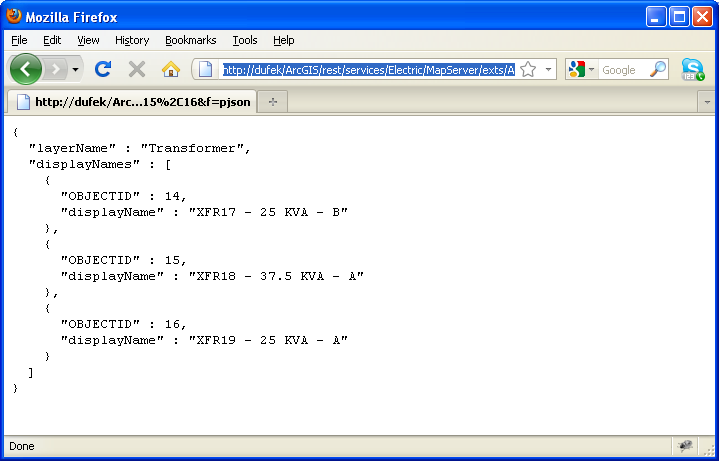Screen dimensions: 719x461
Task: Open the File menu
Action: (x=19, y=40)
